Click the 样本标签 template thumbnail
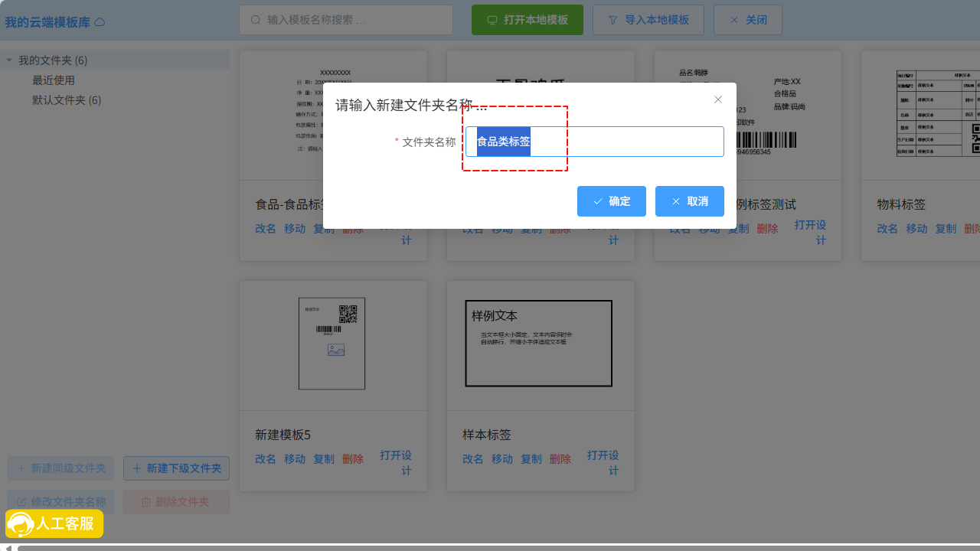This screenshot has height=551, width=980. 539,344
